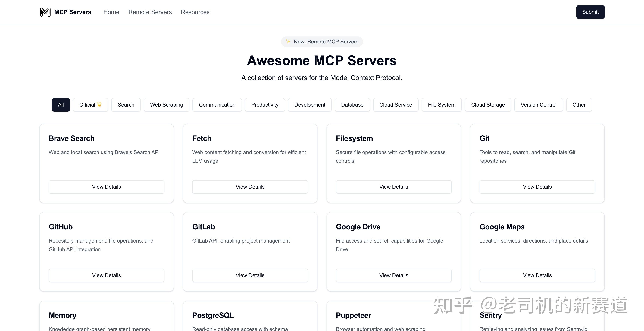View Details for Brave Search
The height and width of the screenshot is (331, 644).
(107, 187)
